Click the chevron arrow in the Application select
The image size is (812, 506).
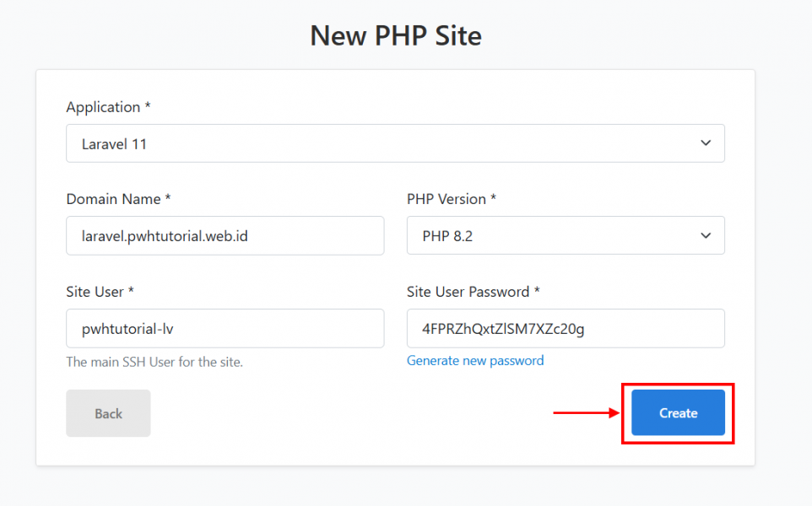[706, 143]
